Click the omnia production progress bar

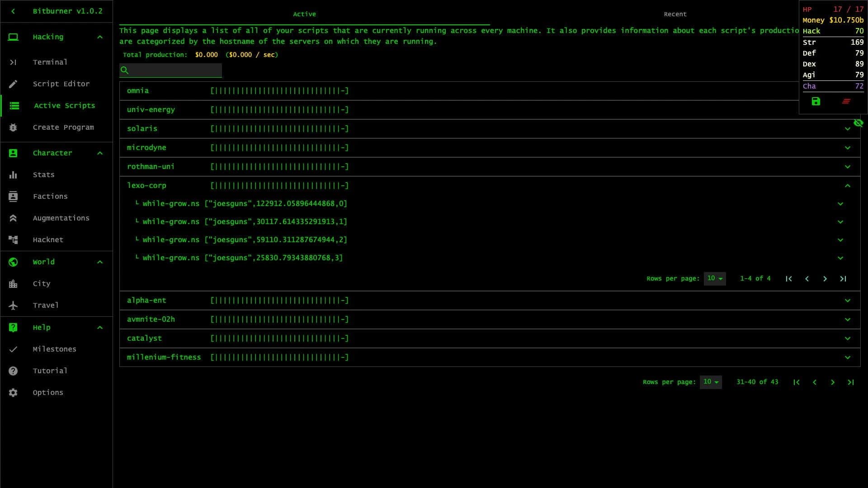click(x=279, y=90)
